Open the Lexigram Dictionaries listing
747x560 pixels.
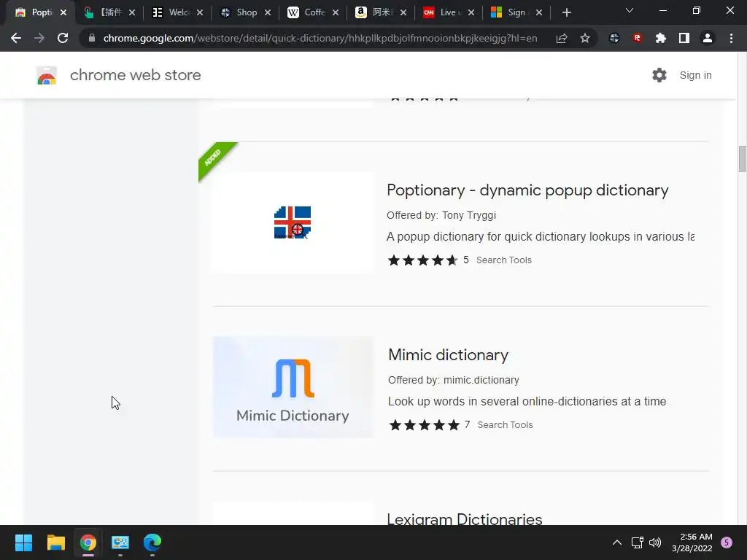pyautogui.click(x=465, y=518)
